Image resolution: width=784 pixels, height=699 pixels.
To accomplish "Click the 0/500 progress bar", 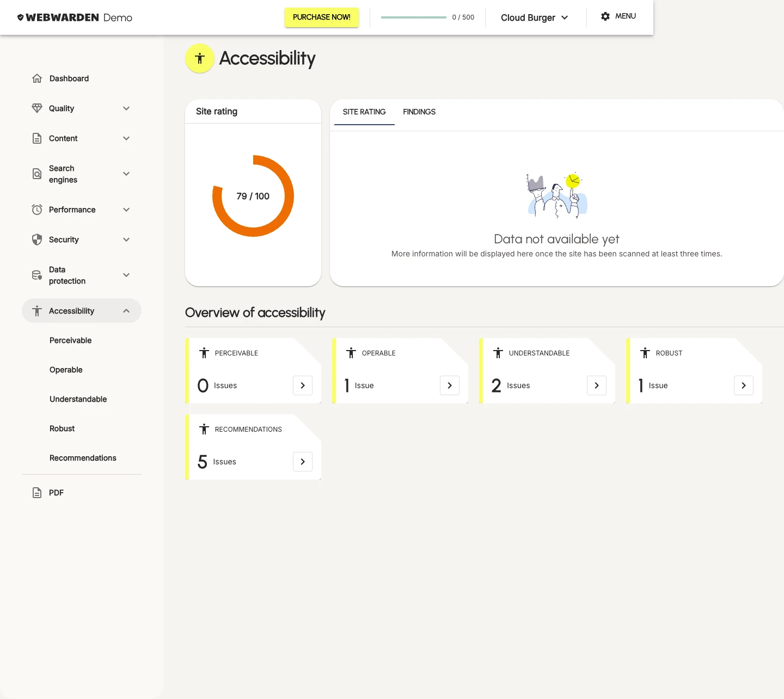I will pyautogui.click(x=413, y=17).
